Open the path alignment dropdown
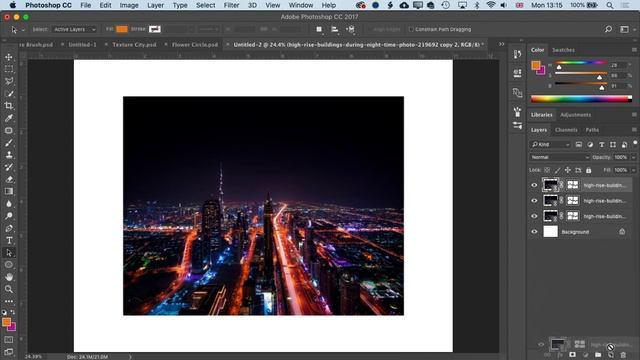Viewport: 640px width, 360px height. click(335, 29)
